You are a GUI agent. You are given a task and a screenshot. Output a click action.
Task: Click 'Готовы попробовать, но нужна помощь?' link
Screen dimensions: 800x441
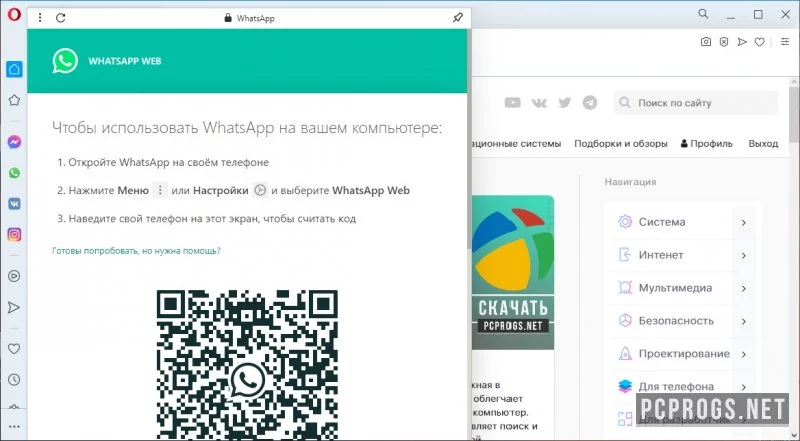(136, 251)
